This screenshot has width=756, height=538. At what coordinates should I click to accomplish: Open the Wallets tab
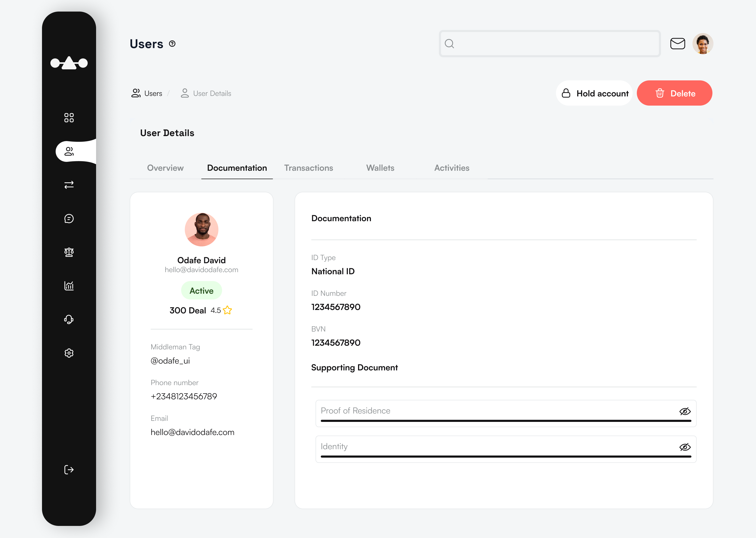coord(380,168)
